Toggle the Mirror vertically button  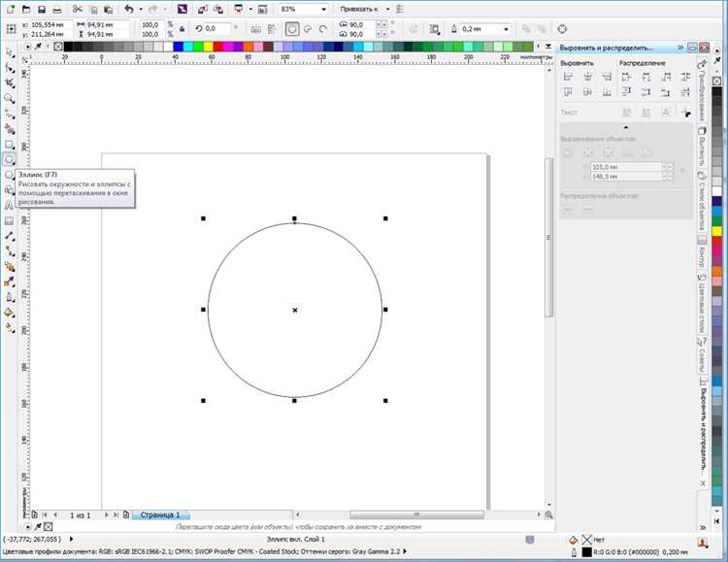pyautogui.click(x=272, y=29)
